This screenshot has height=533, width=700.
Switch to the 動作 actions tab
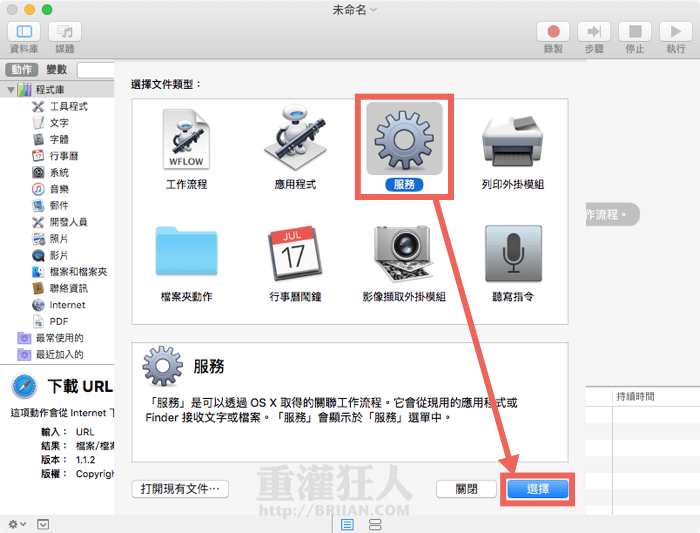(x=20, y=70)
